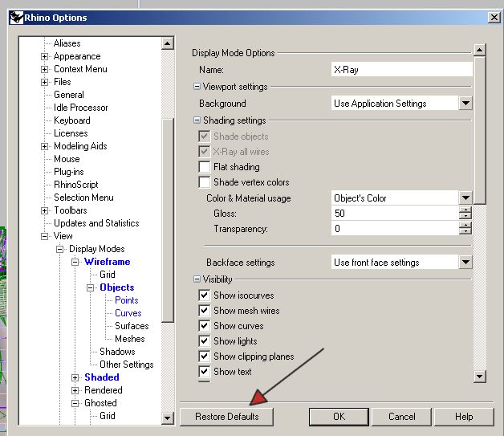Image resolution: width=504 pixels, height=436 pixels.
Task: Open Other Settings under Wireframe
Action: (x=127, y=365)
